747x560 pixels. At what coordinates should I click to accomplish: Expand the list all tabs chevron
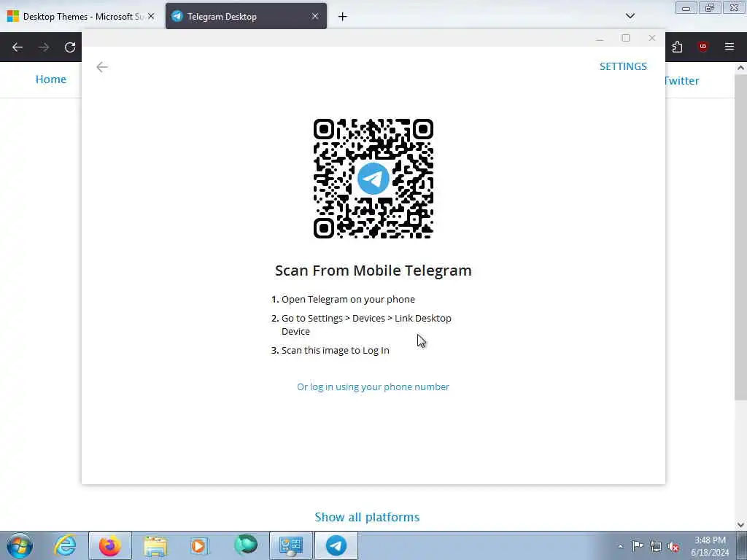click(630, 16)
